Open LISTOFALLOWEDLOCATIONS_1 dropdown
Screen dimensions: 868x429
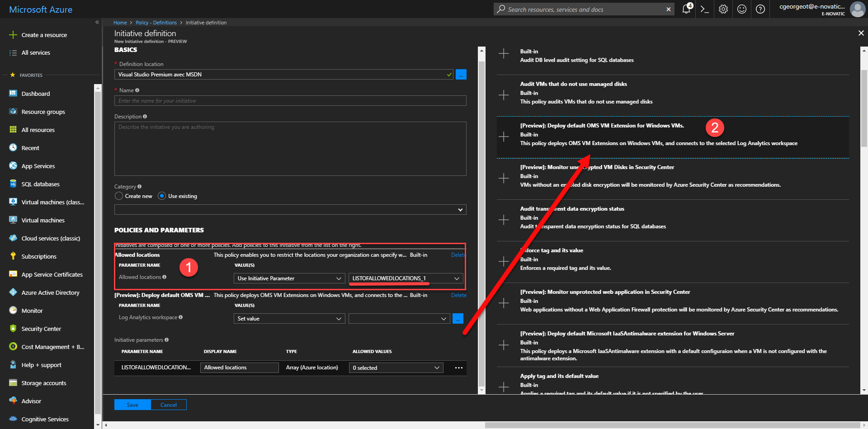click(406, 278)
